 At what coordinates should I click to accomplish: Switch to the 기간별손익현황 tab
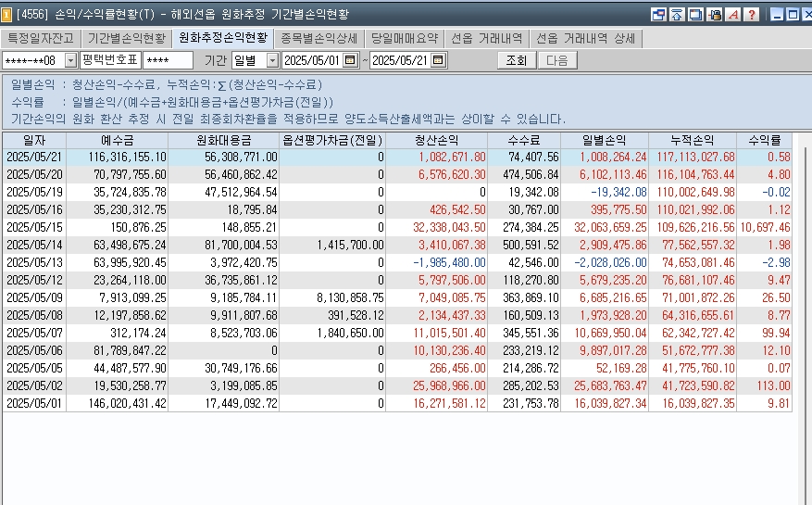pyautogui.click(x=126, y=38)
